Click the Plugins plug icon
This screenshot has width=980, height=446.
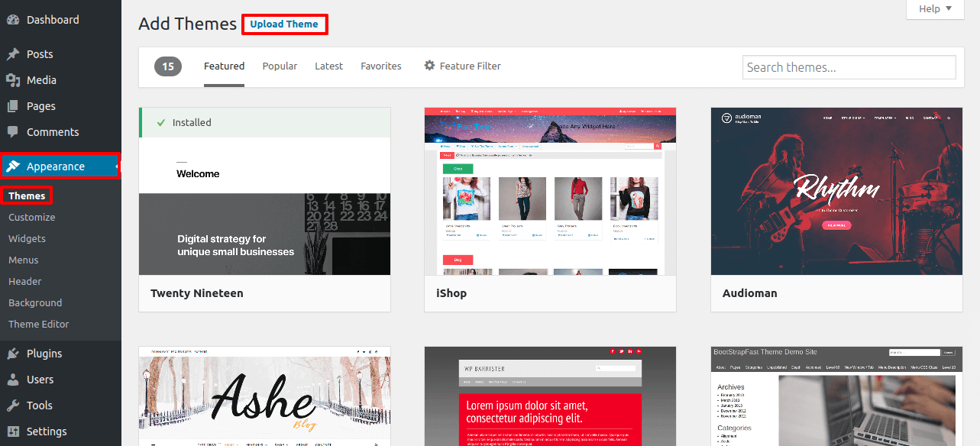[x=13, y=354]
